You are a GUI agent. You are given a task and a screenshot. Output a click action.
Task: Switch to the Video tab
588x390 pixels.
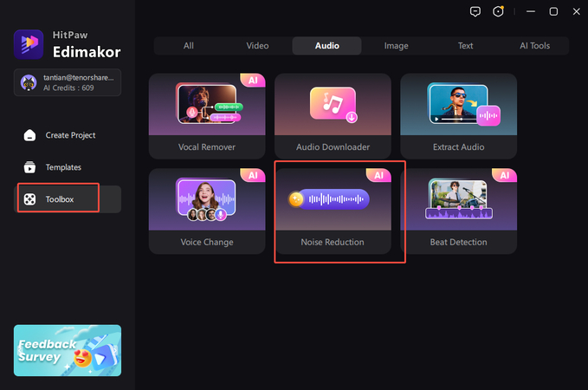click(x=257, y=46)
